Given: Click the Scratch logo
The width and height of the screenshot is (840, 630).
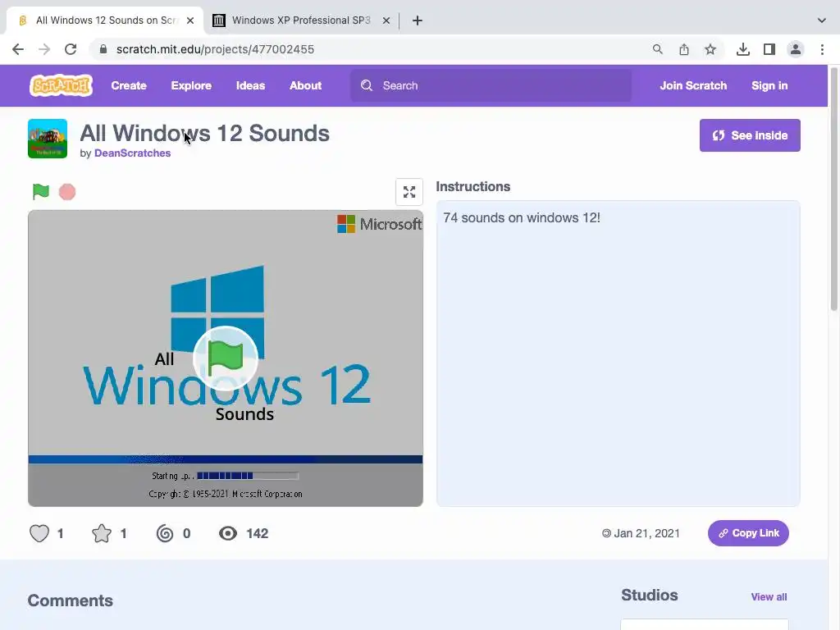Looking at the screenshot, I should tap(61, 85).
